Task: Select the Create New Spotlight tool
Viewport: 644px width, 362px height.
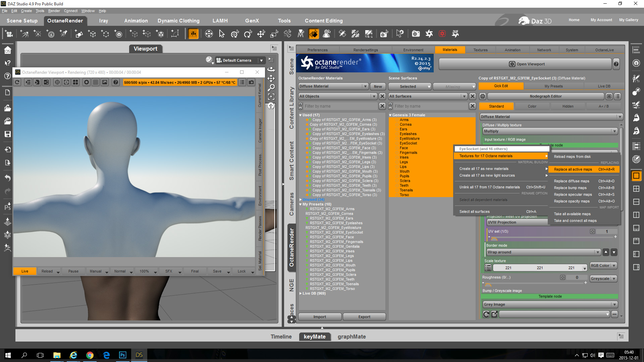Action: (63, 34)
